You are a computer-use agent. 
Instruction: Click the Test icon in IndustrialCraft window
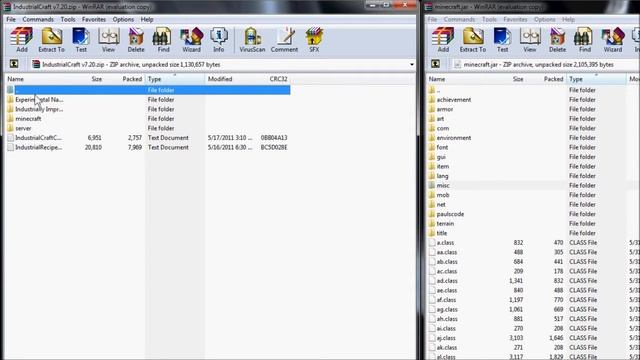coord(81,40)
